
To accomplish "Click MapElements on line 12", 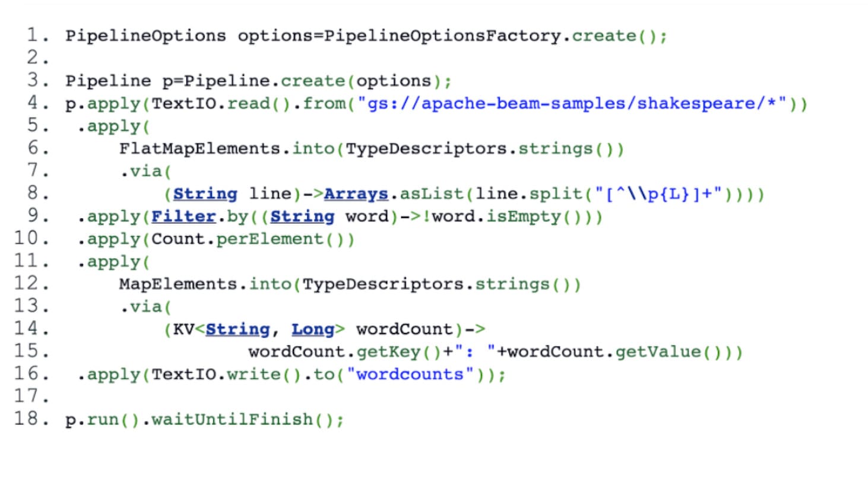I will pyautogui.click(x=178, y=284).
